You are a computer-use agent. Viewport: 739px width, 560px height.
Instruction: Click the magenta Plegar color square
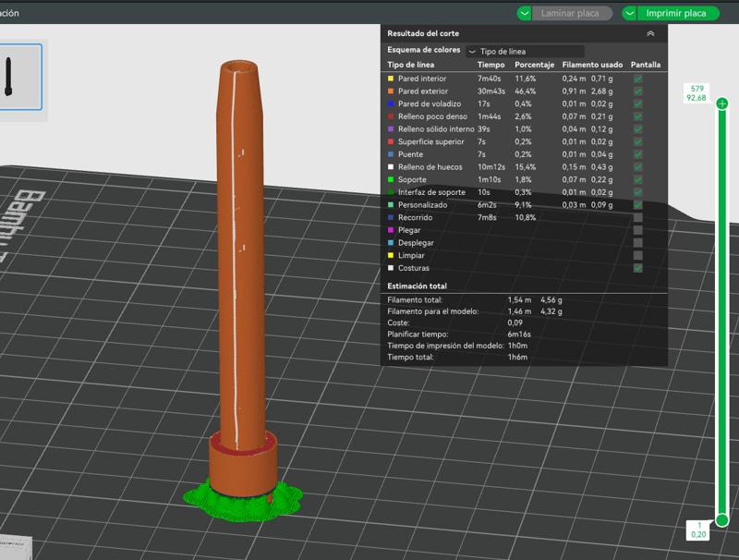point(391,230)
